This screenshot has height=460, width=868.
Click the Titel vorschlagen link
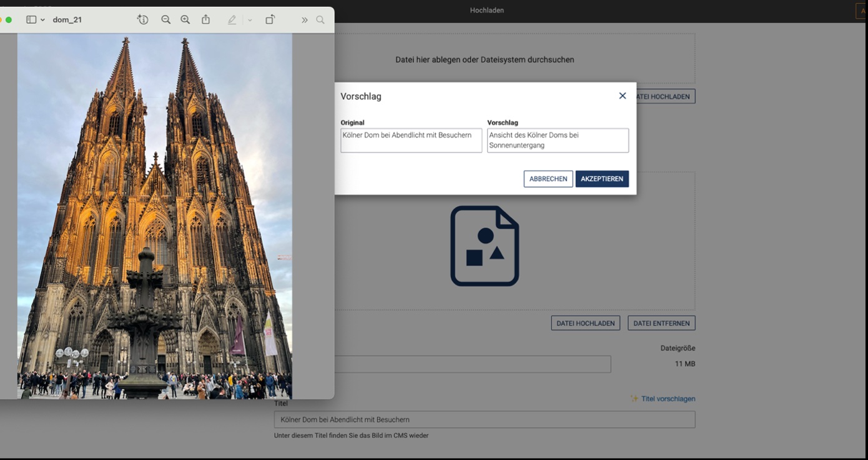click(663, 399)
